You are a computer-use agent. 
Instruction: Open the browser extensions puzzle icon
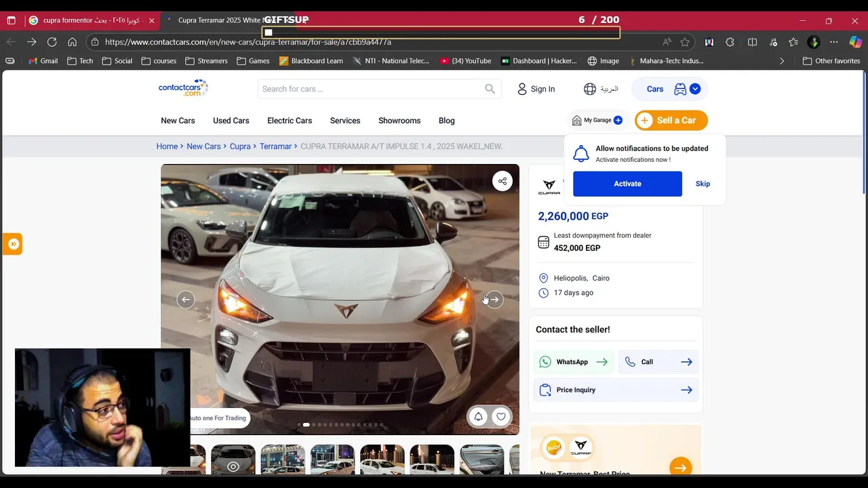pos(730,42)
